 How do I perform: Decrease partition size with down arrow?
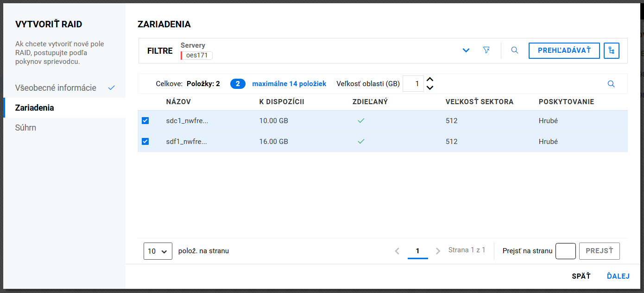pos(430,88)
